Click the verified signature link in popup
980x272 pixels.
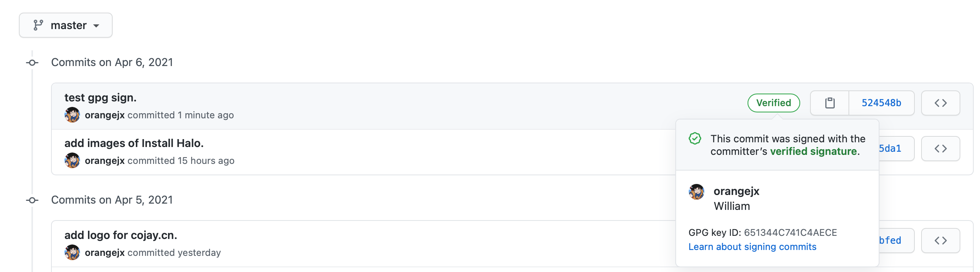814,151
